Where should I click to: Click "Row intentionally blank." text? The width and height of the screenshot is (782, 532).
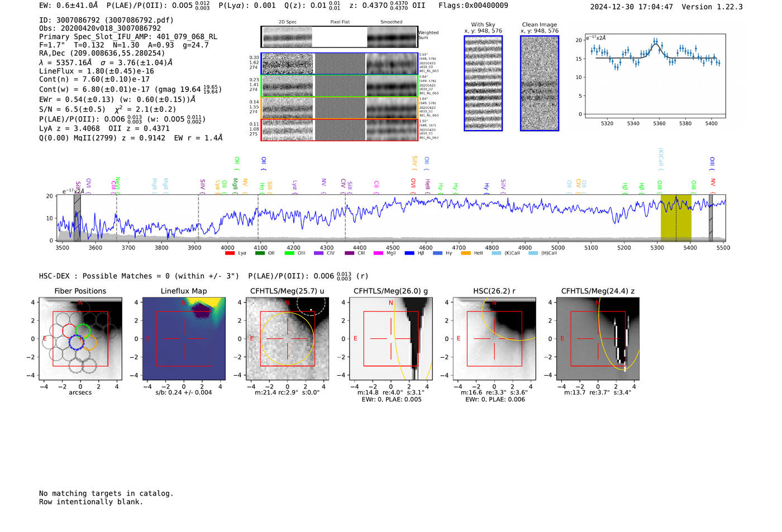point(91,502)
